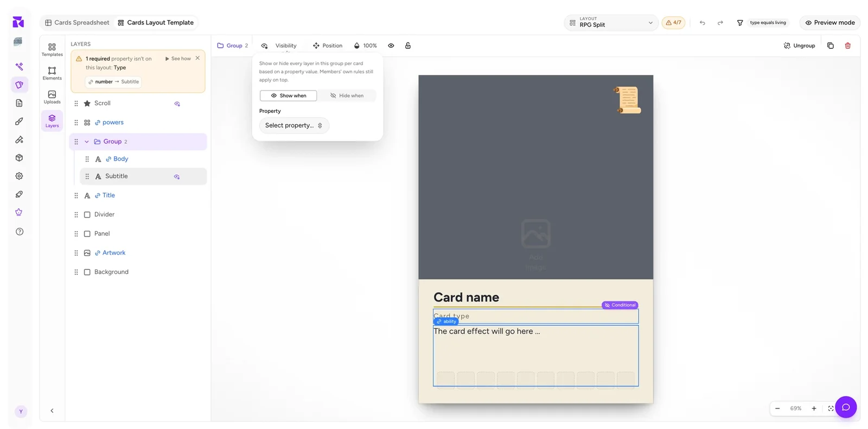This screenshot has width=868, height=429.
Task: Collapse the Group layer chevron
Action: pos(86,142)
